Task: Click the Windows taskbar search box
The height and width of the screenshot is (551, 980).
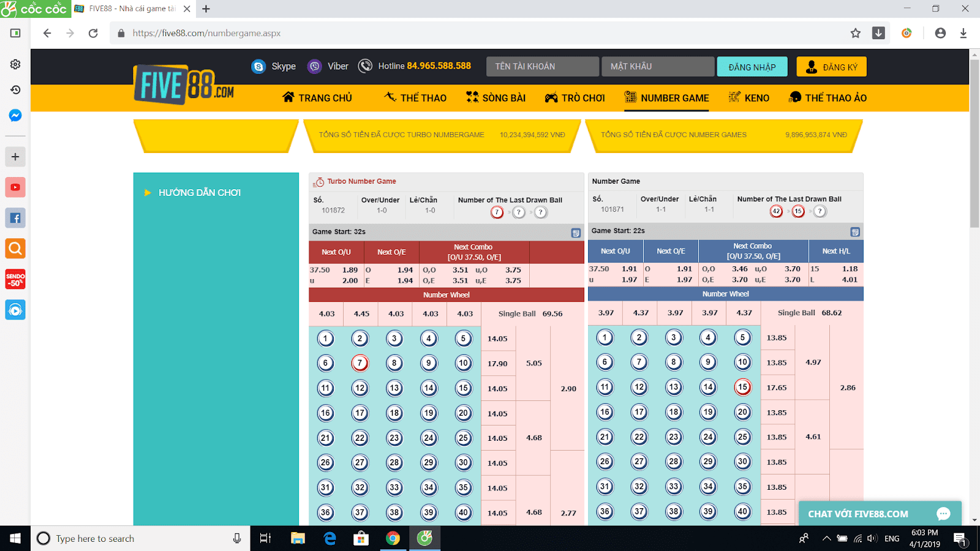Action: [x=140, y=538]
